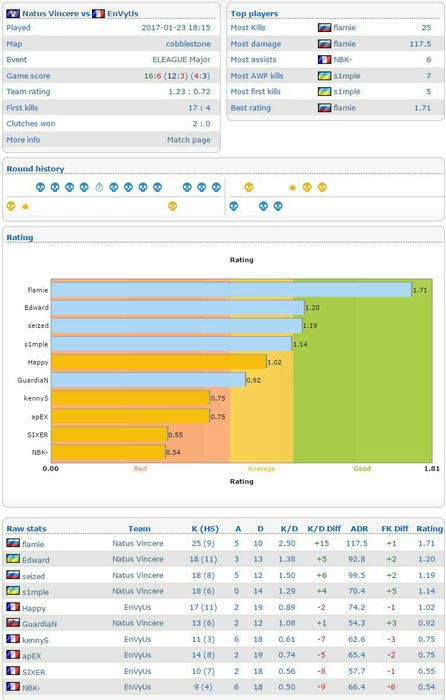Open kennyS's profile in Raw stats table
Screen dimensions: 446x700
point(35,640)
